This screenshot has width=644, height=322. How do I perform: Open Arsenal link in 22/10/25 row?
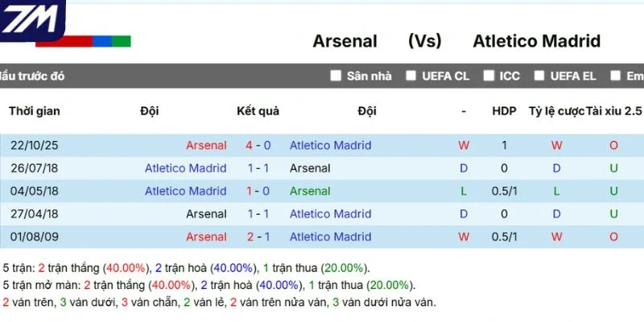coord(206,146)
